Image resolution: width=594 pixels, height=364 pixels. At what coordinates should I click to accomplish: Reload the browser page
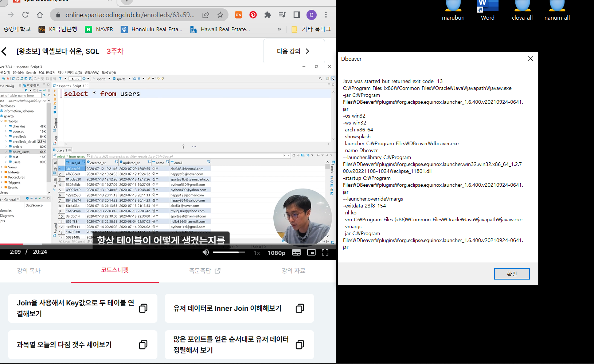tap(25, 15)
